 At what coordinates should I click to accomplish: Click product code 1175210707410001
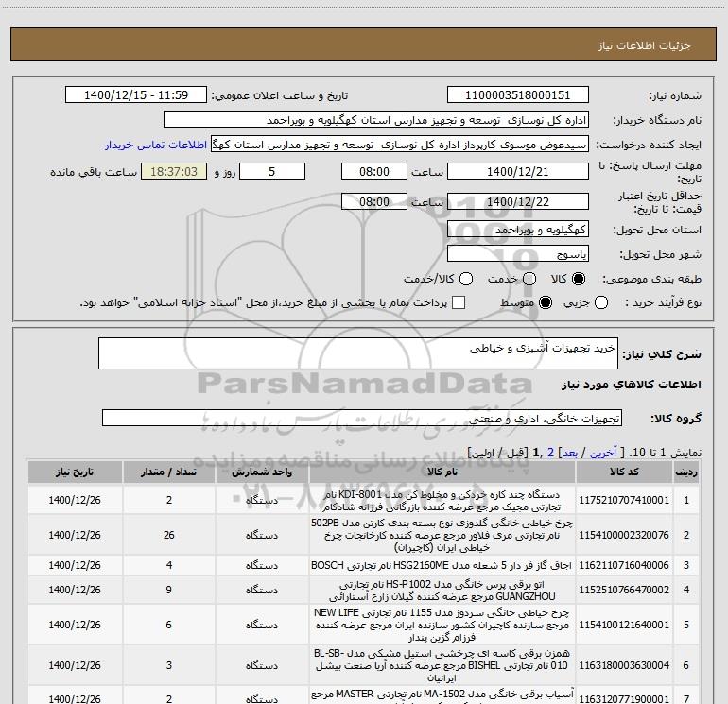[x=624, y=500]
